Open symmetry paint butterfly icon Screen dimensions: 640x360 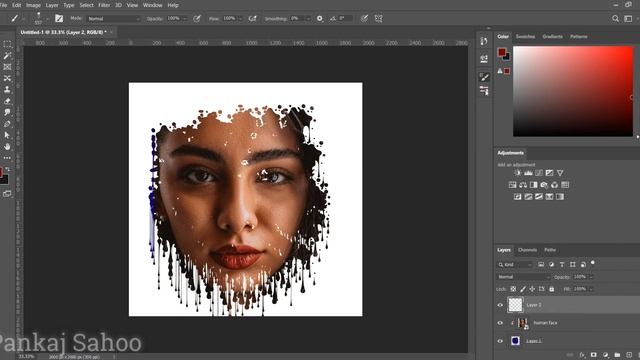[379, 18]
